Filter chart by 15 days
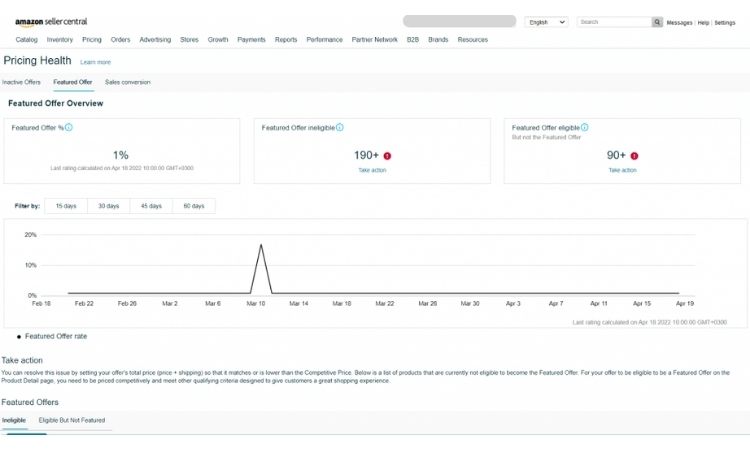The image size is (750, 450). [66, 206]
